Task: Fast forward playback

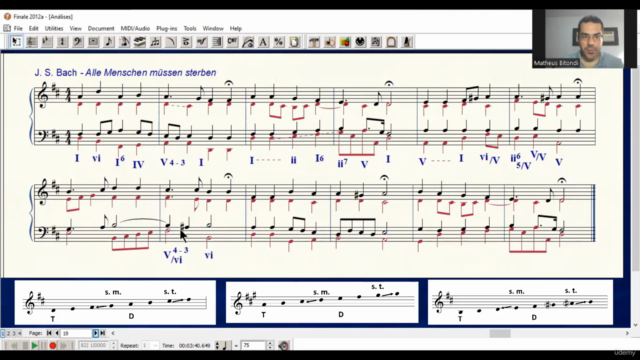Action: pos(64,346)
